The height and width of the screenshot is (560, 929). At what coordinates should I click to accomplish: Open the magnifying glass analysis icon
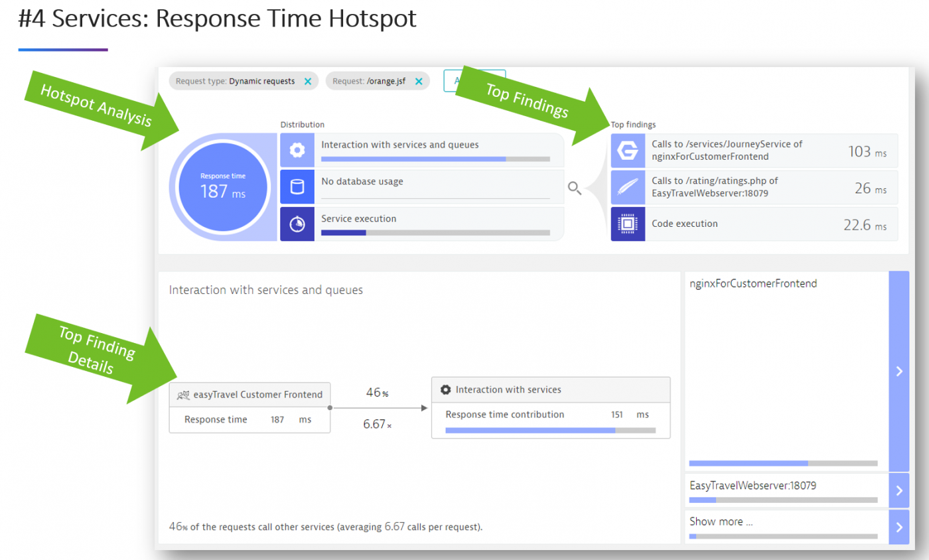click(575, 188)
